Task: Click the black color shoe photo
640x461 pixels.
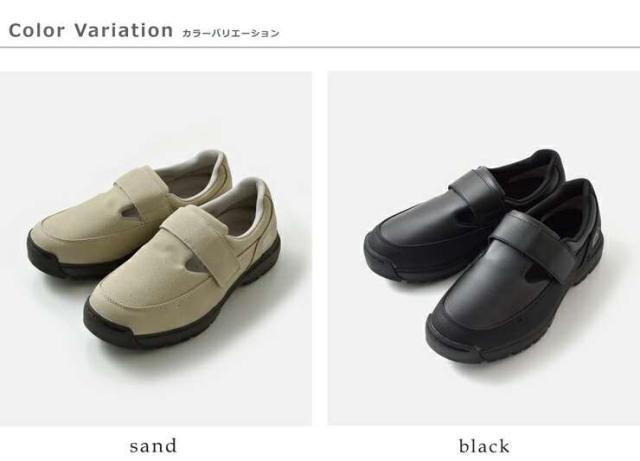Action: pos(484,249)
